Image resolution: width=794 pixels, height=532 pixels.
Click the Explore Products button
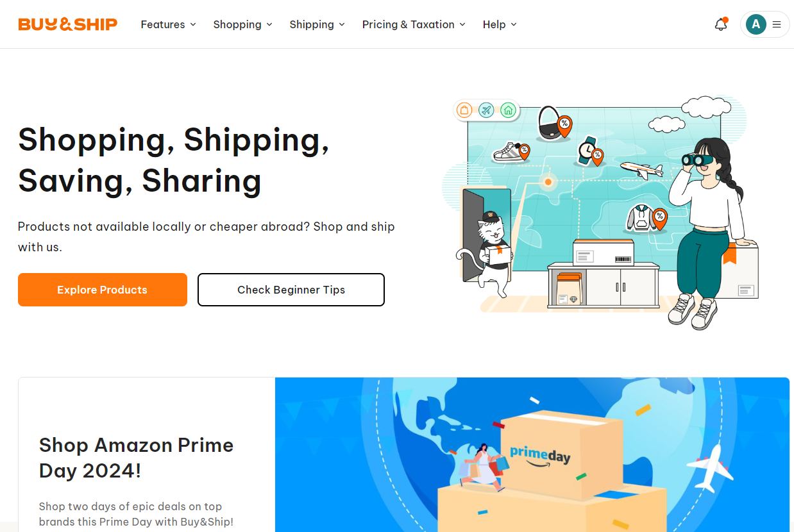coord(103,290)
